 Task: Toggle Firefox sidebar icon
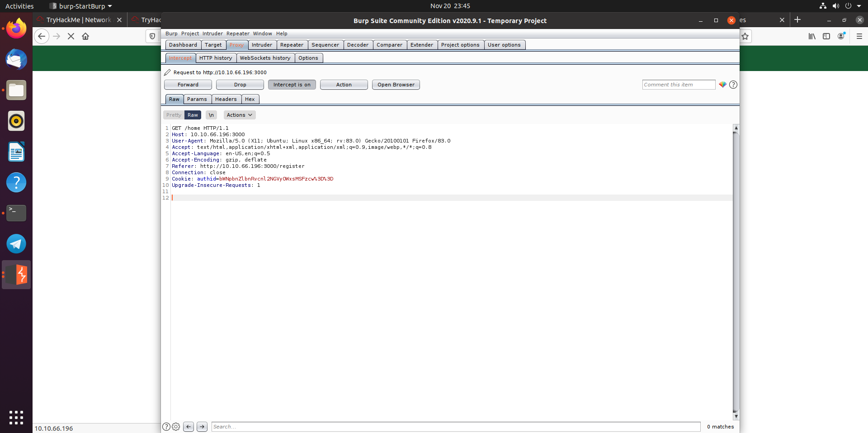[x=826, y=36]
